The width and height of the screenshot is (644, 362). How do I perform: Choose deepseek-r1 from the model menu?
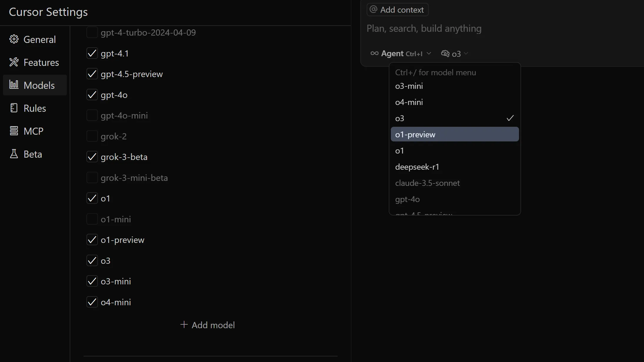point(417,167)
